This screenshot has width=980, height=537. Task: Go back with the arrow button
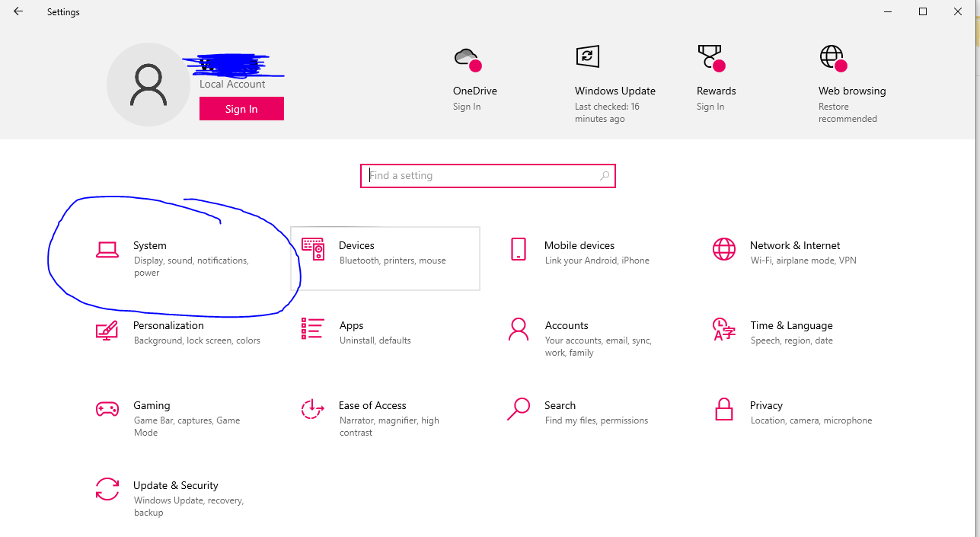pos(18,11)
